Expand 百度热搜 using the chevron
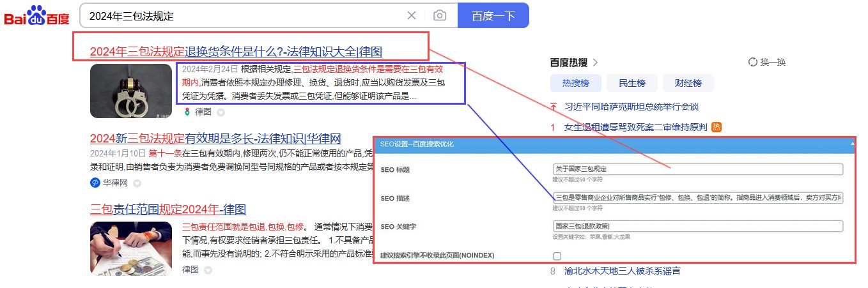Viewport: 868px width, 288px height. click(x=595, y=63)
